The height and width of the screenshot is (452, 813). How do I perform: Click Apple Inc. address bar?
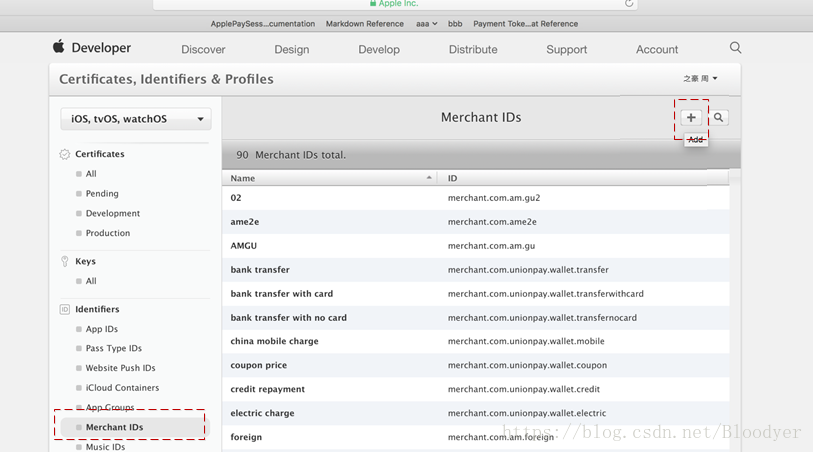[395, 4]
